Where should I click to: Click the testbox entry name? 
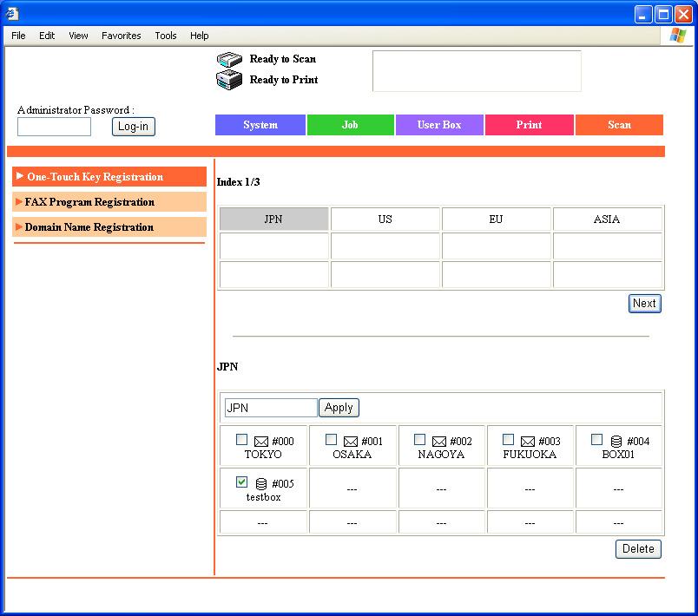pyautogui.click(x=264, y=497)
